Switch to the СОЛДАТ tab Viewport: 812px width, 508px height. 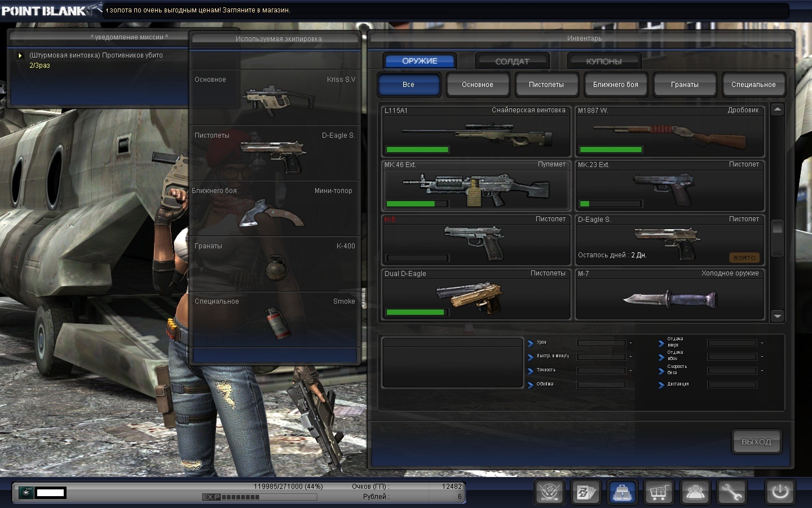click(x=512, y=61)
